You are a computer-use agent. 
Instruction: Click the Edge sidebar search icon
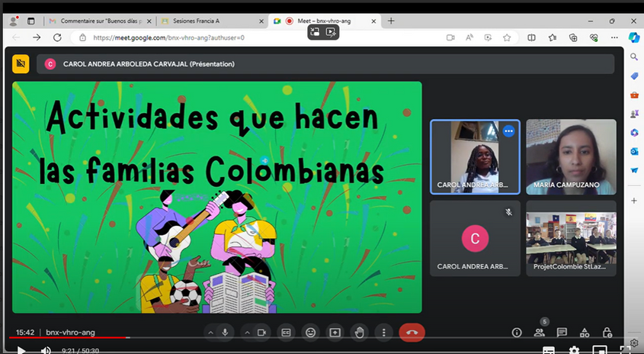[634, 56]
